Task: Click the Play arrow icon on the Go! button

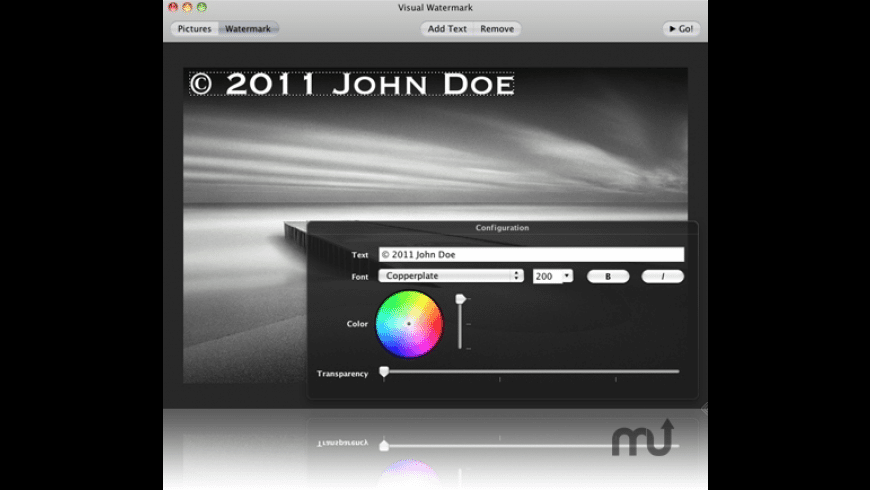Action: click(x=672, y=29)
